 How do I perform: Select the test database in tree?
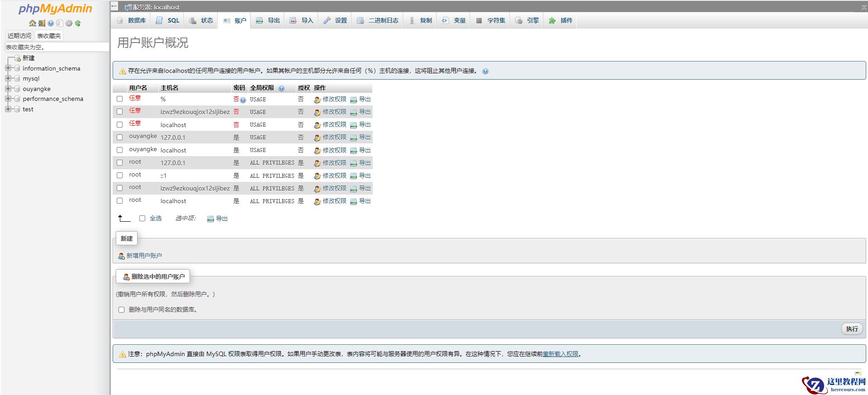coord(28,109)
